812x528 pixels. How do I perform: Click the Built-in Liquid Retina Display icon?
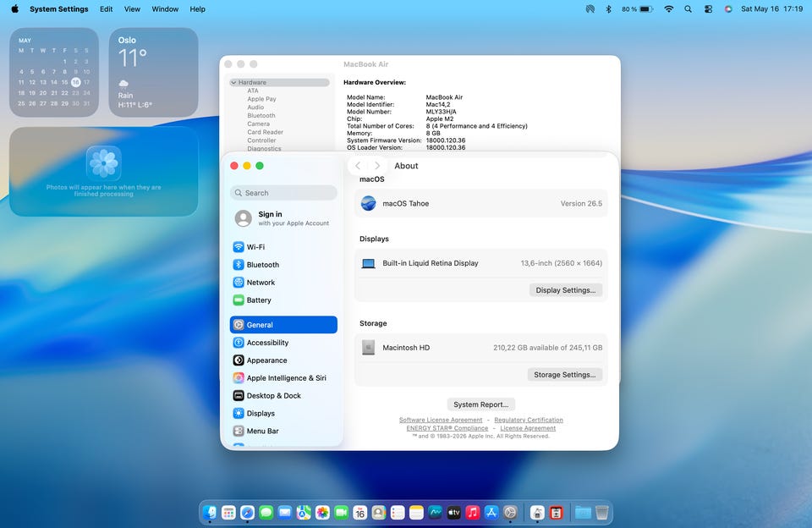368,264
